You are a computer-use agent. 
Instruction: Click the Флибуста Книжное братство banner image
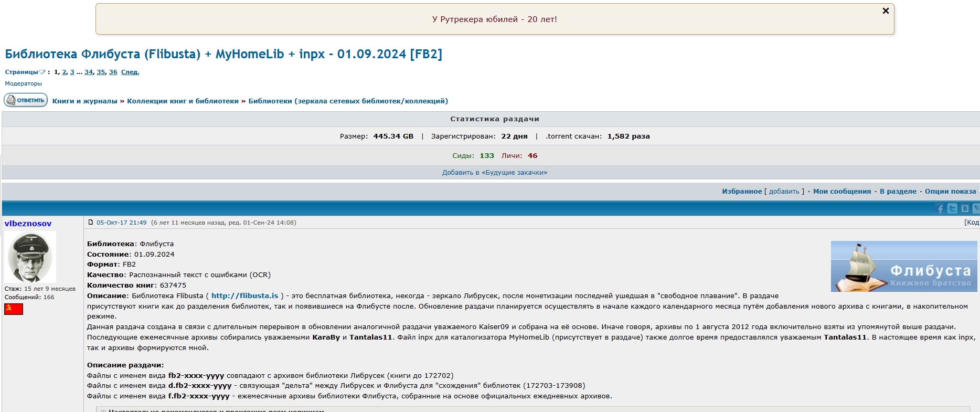coord(904,267)
